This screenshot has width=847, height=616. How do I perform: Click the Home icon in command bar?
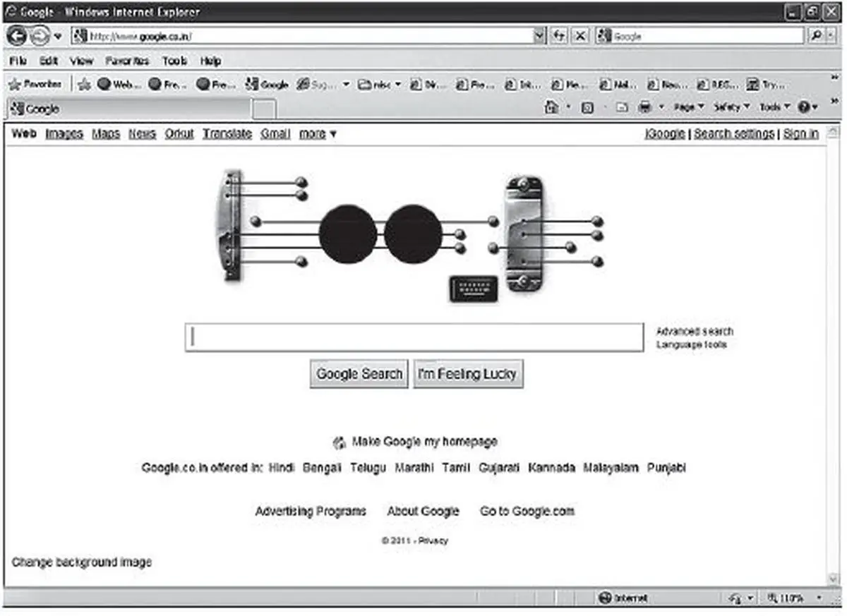(x=553, y=107)
